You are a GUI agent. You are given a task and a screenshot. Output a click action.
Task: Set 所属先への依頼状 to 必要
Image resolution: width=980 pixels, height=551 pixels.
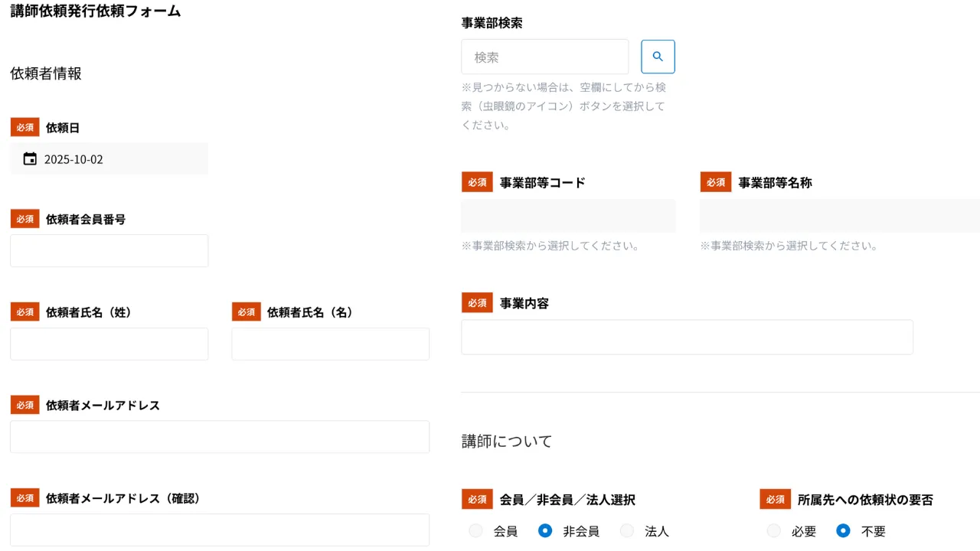coord(774,531)
